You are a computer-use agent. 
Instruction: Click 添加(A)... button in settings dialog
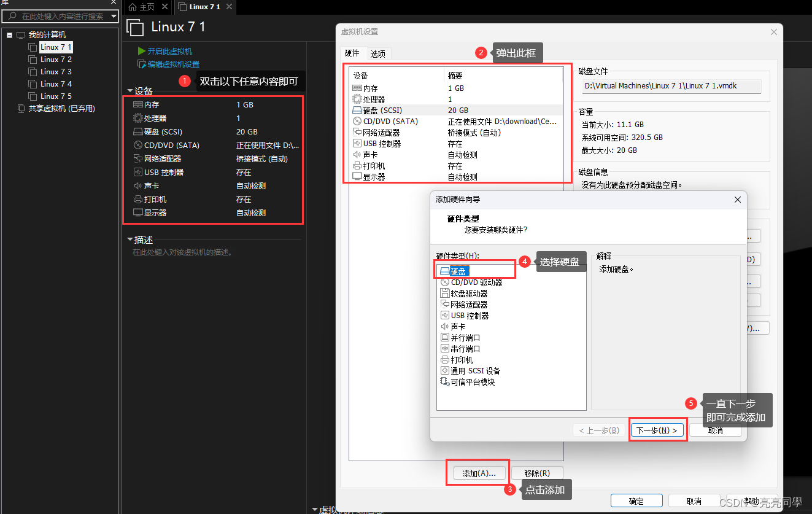pos(479,473)
